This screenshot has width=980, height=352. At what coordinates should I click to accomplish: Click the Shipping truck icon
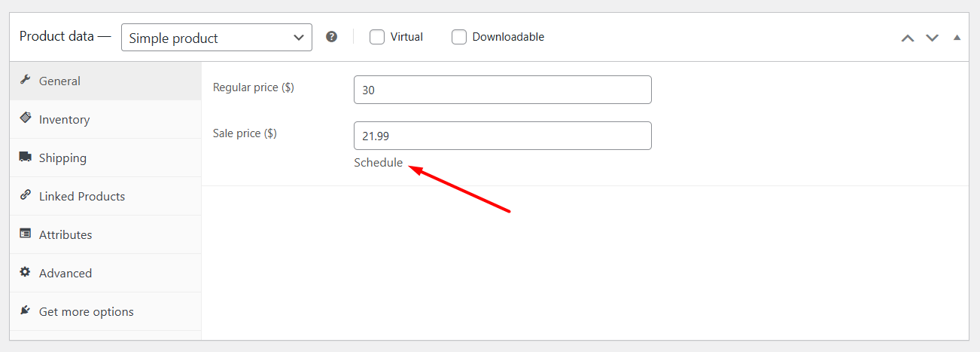(x=26, y=157)
